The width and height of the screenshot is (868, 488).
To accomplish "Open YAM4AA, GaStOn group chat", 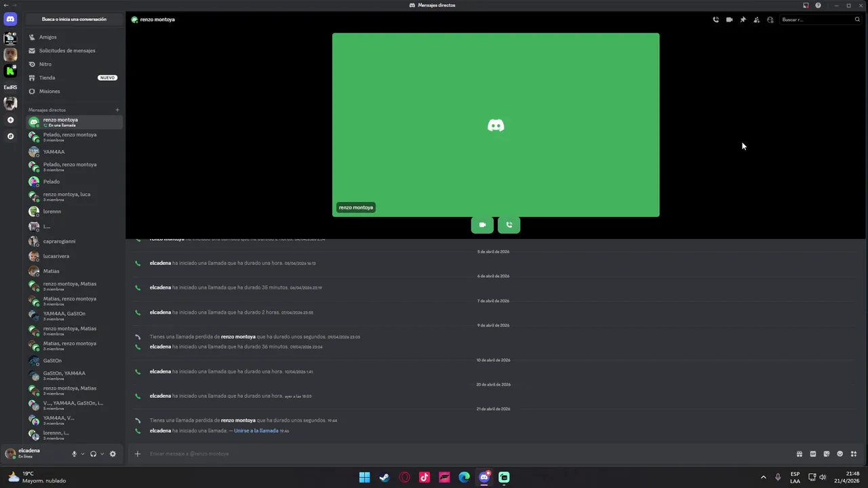I will point(75,314).
